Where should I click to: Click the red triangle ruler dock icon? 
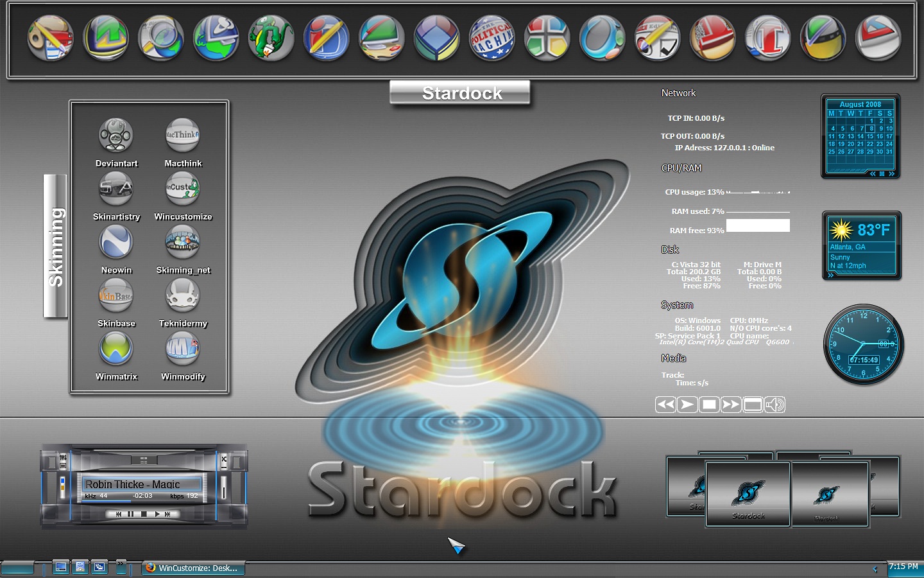(878, 39)
